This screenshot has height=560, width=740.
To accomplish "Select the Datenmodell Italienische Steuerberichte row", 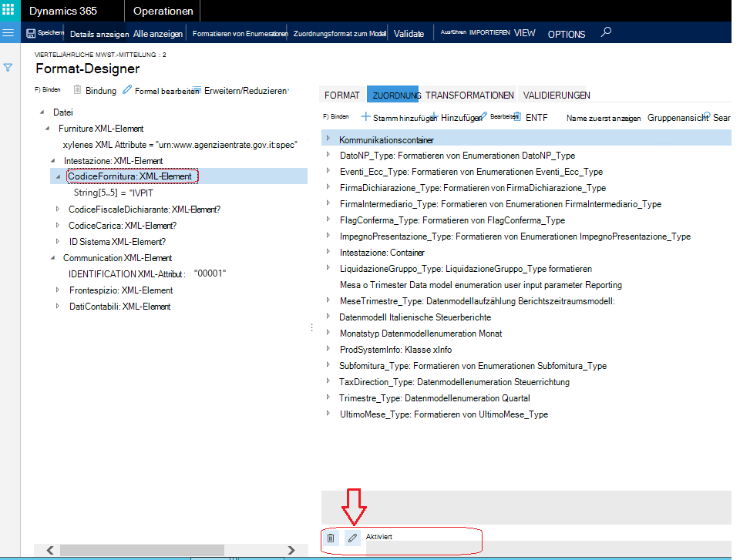I will [415, 317].
